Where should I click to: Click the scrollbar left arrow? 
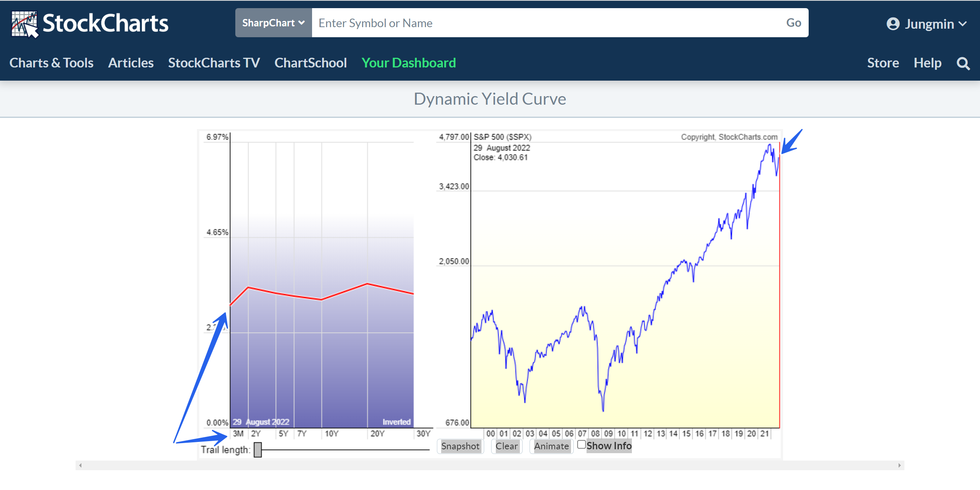[x=80, y=465]
